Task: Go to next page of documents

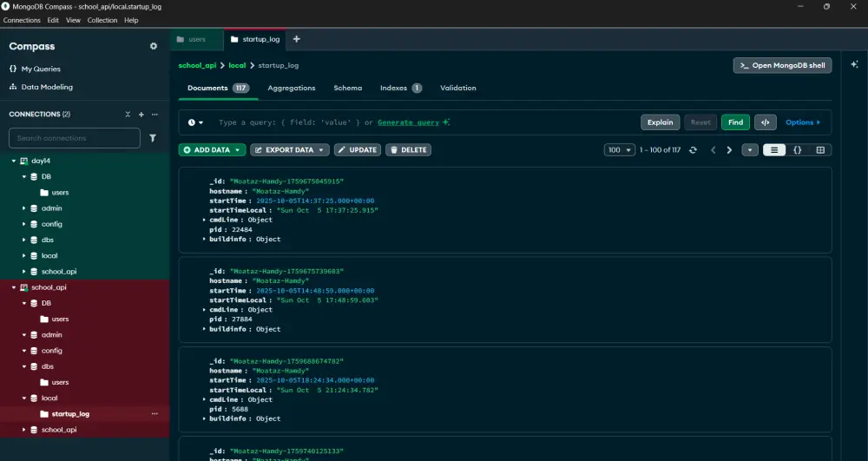Action: [729, 150]
